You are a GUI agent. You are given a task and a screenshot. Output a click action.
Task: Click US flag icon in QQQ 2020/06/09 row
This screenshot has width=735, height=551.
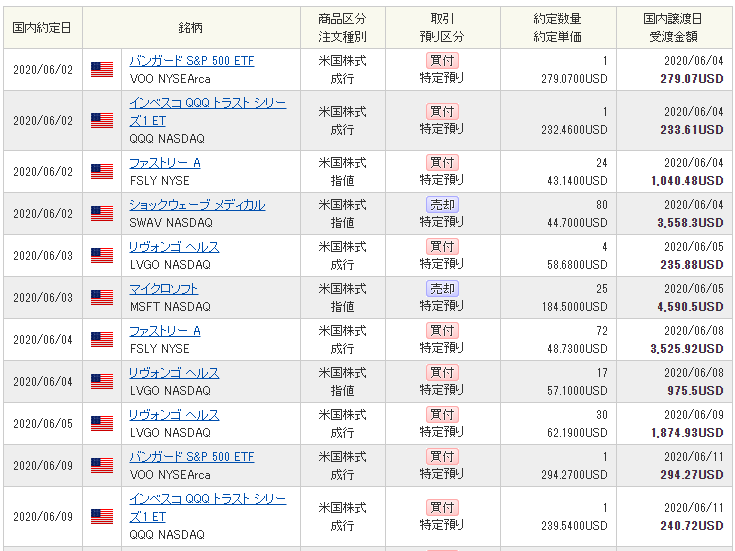pyautogui.click(x=102, y=516)
